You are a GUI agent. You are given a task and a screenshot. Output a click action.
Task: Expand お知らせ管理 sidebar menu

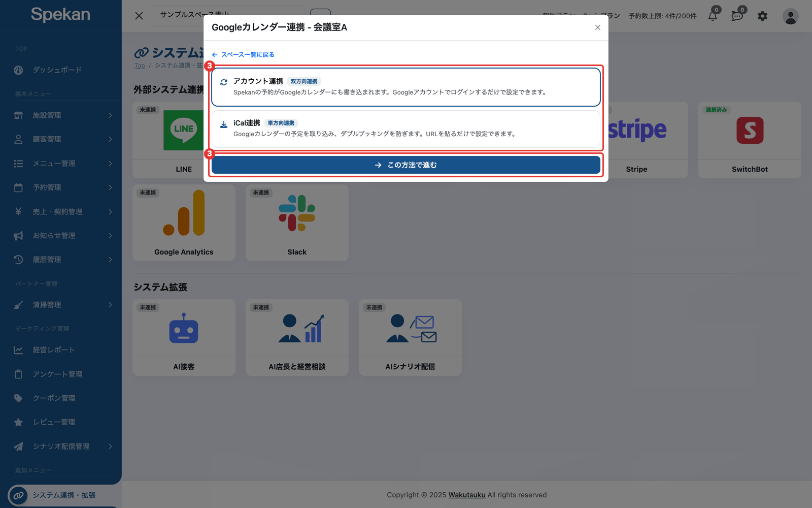point(61,236)
